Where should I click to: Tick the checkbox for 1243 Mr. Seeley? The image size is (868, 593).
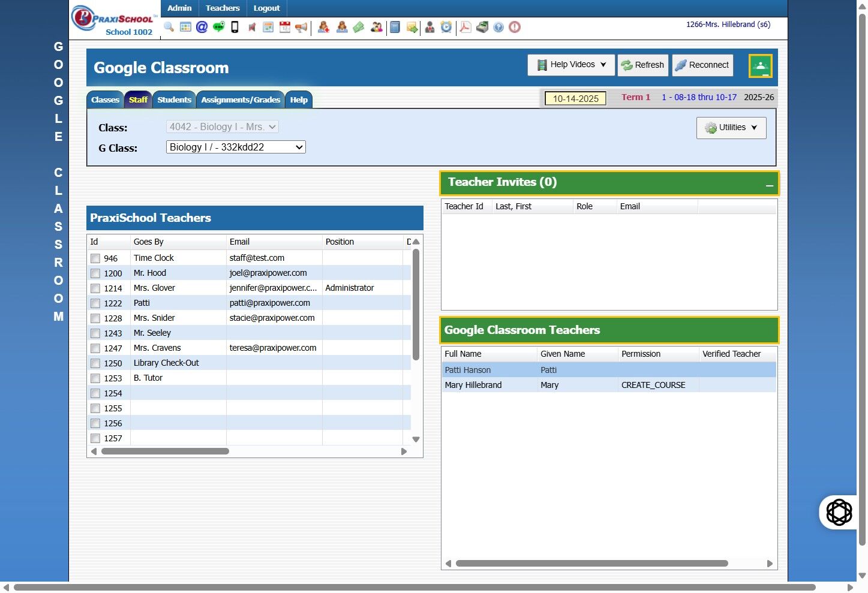[x=95, y=333]
